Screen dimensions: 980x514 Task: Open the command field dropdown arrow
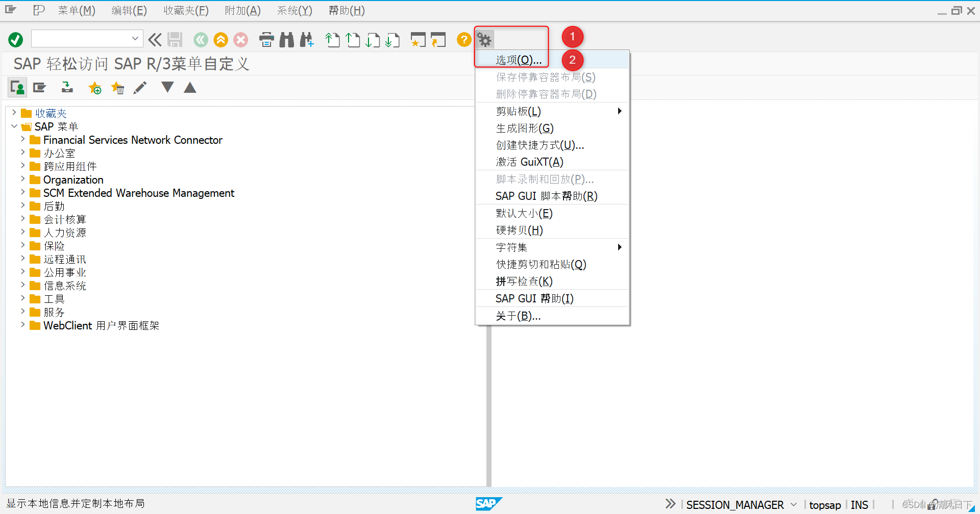tap(135, 38)
